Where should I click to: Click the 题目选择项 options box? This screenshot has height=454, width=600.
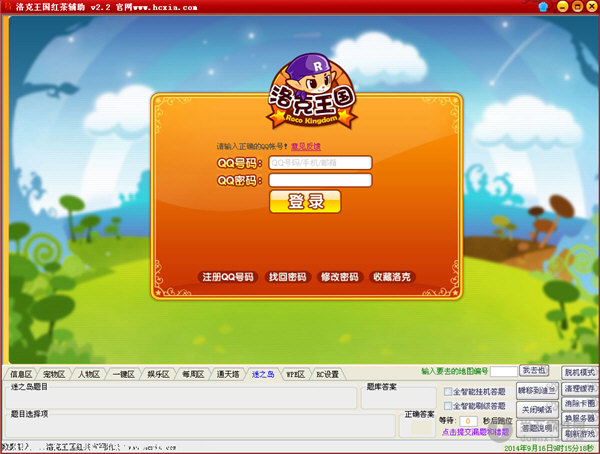[200, 426]
